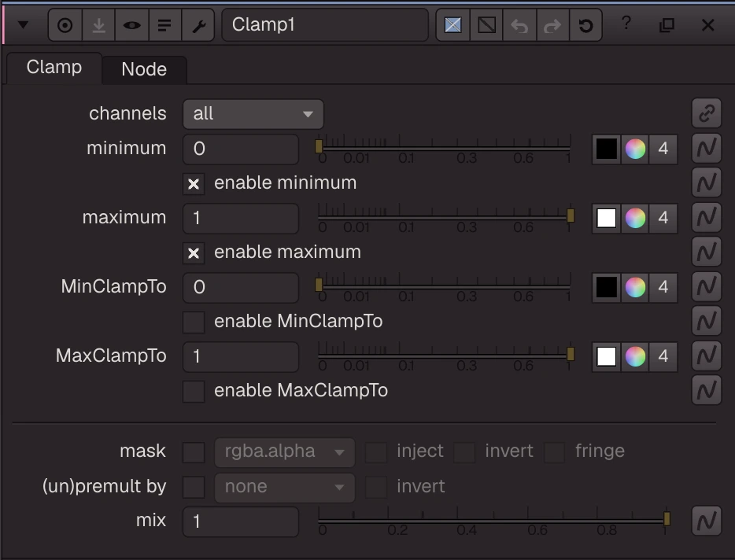The width and height of the screenshot is (735, 560).
Task: Click the 4 channel button for maximum
Action: pyautogui.click(x=663, y=219)
